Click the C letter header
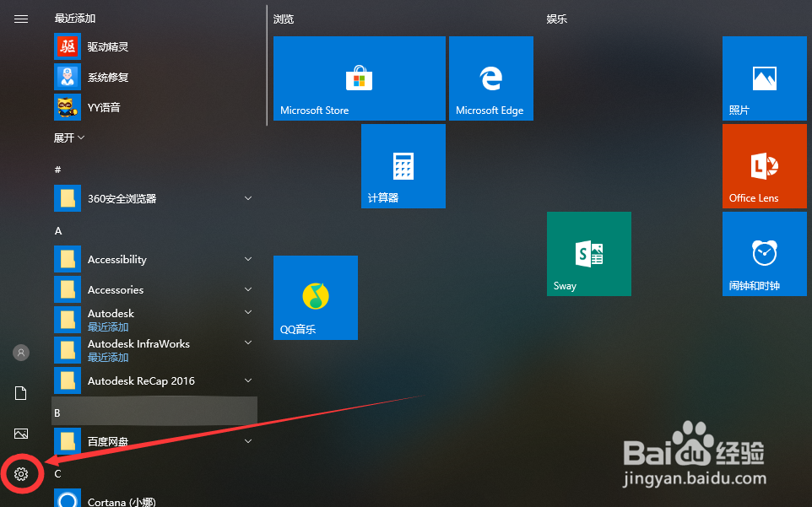The width and height of the screenshot is (812, 507). (58, 474)
